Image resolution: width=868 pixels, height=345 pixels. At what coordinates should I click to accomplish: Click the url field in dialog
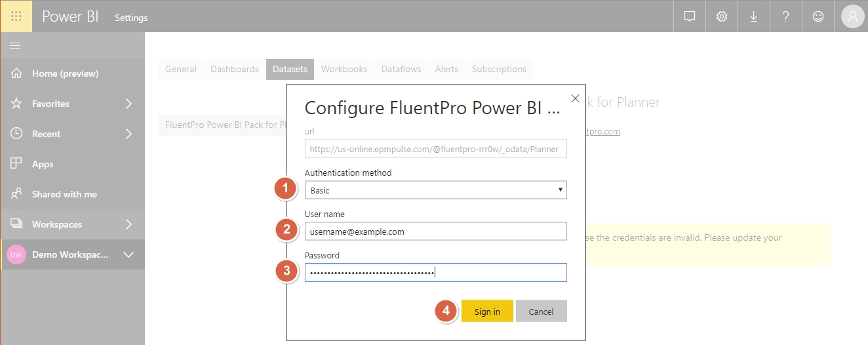(x=435, y=149)
